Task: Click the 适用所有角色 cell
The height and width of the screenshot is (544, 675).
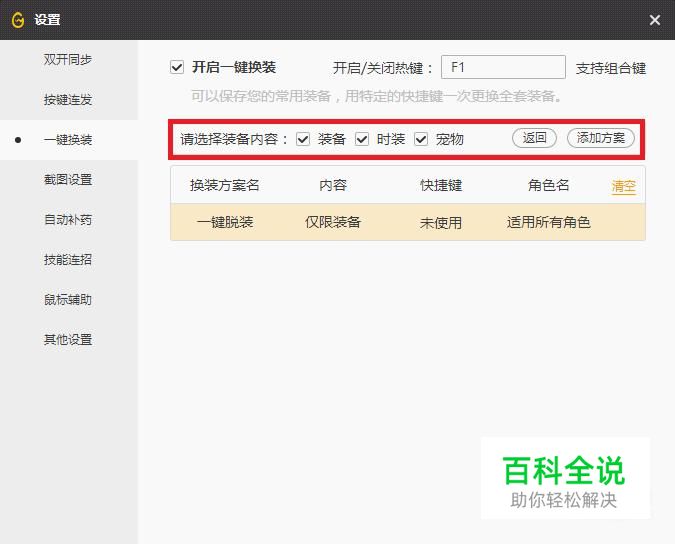Action: click(x=548, y=223)
